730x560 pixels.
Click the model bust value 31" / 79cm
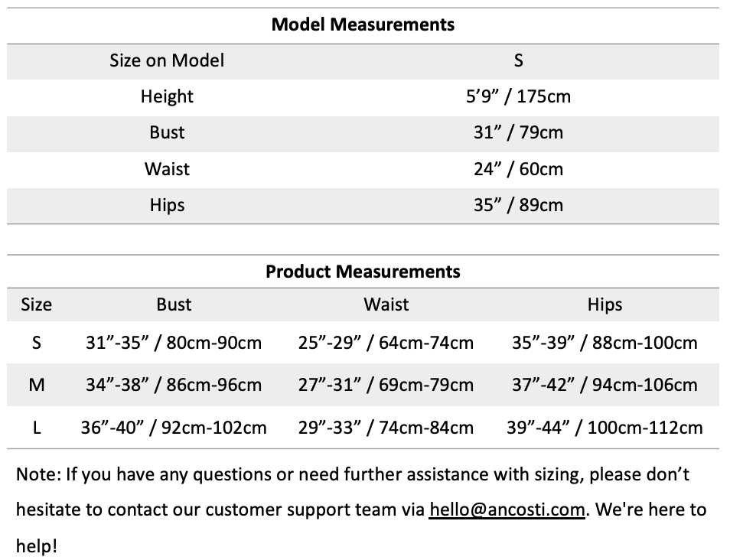point(518,132)
